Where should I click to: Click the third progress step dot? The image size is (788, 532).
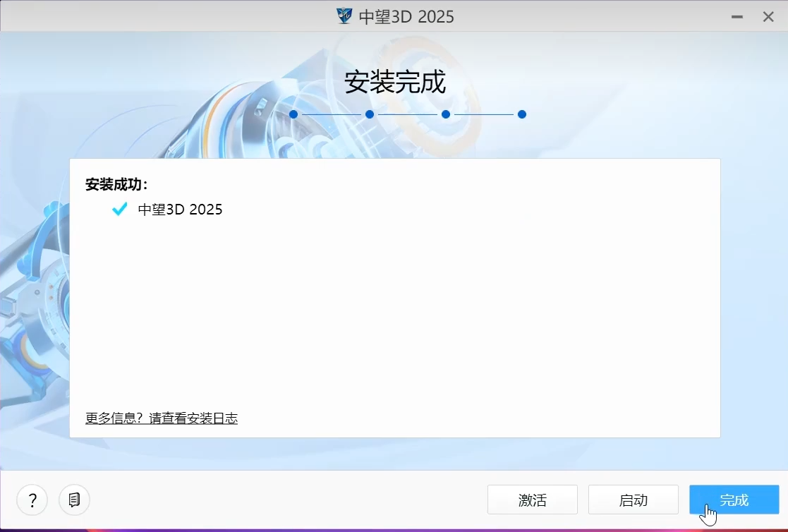(x=446, y=114)
